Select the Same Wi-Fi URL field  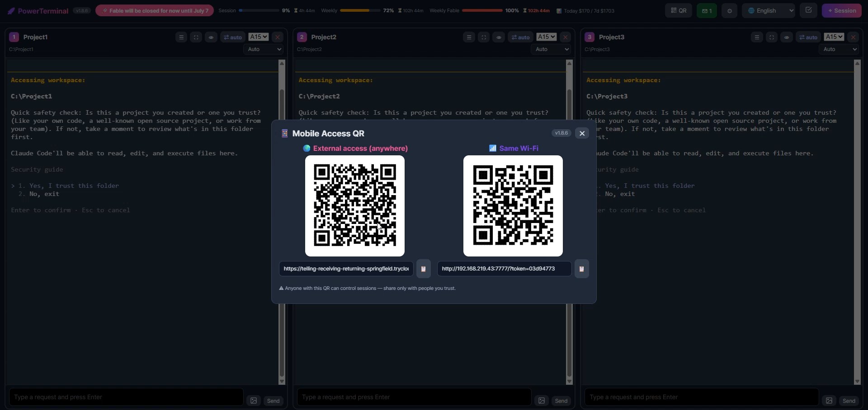point(505,269)
